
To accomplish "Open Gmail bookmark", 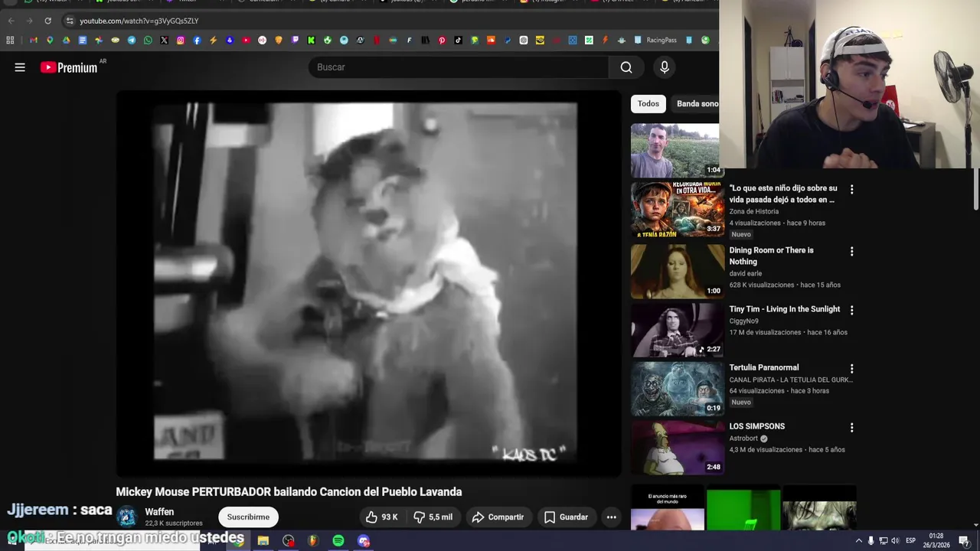I will point(34,40).
